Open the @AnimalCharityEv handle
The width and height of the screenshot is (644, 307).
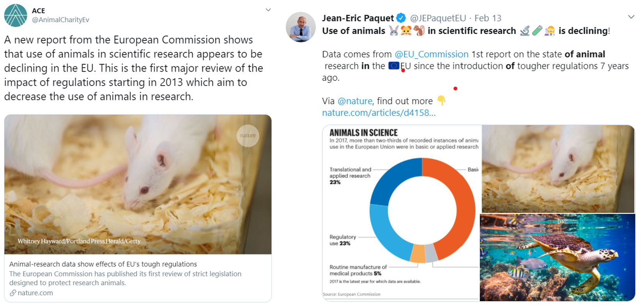[x=60, y=20]
